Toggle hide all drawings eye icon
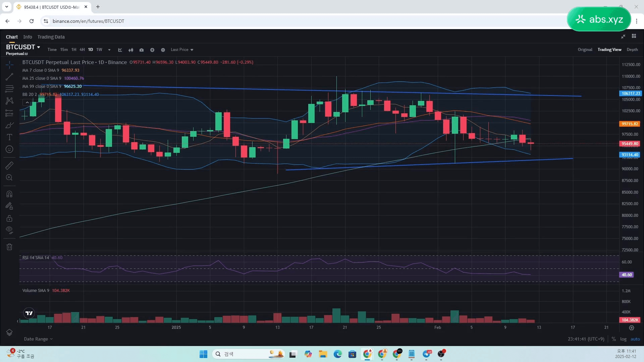The image size is (644, 362). pyautogui.click(x=9, y=230)
